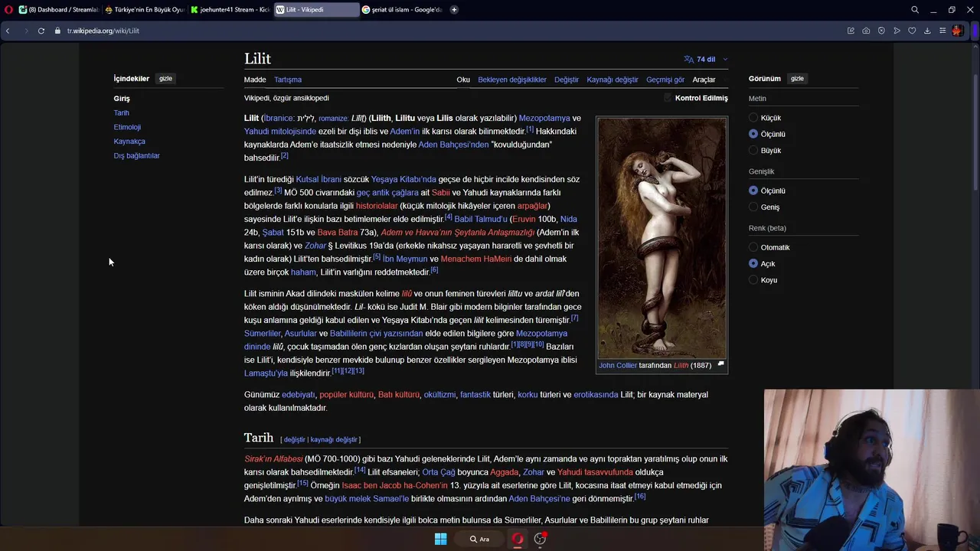The height and width of the screenshot is (551, 980).
Task: Select Küçük text size
Action: pos(753,118)
